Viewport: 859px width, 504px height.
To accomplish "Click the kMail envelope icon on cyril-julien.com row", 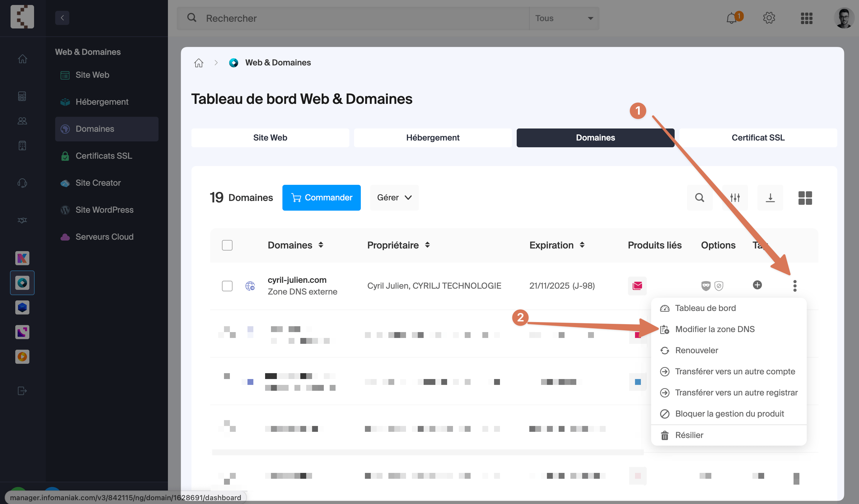I will tap(637, 286).
